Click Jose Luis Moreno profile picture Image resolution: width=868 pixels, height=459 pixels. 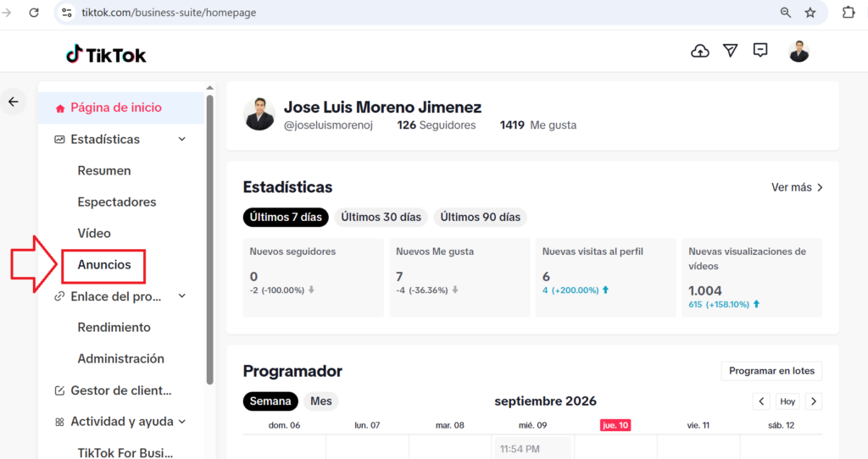click(x=259, y=114)
